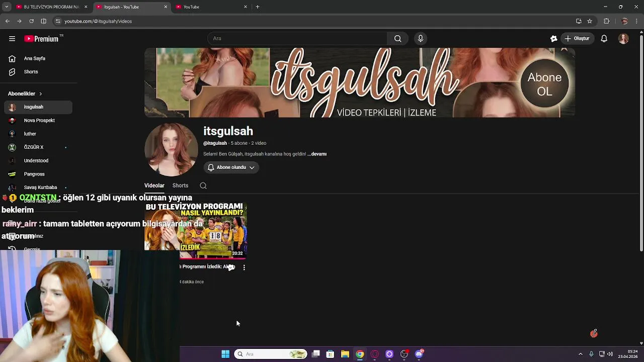Open ÖZGÜR X subscription channel
644x362 pixels.
pyautogui.click(x=38, y=147)
